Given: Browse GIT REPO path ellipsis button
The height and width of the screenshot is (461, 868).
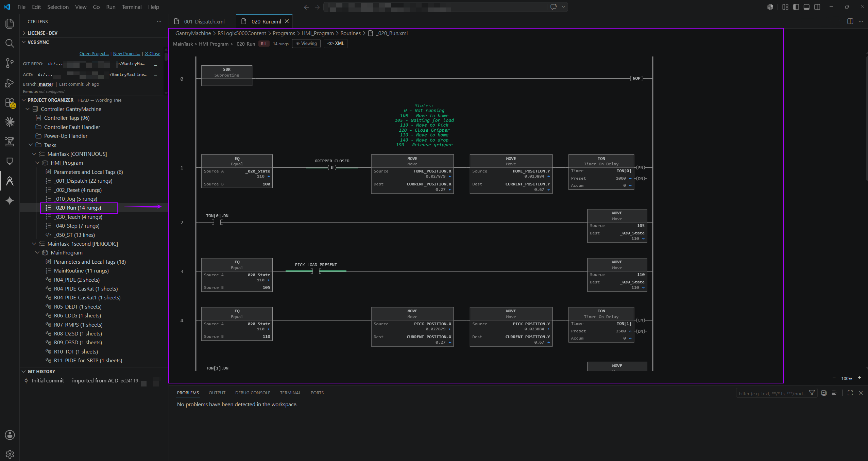Looking at the screenshot, I should tap(156, 64).
